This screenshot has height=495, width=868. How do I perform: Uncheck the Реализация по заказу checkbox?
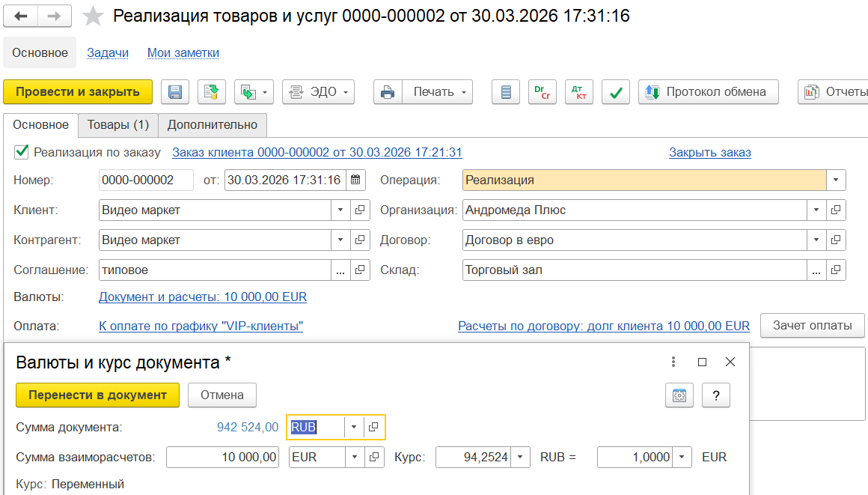click(22, 152)
